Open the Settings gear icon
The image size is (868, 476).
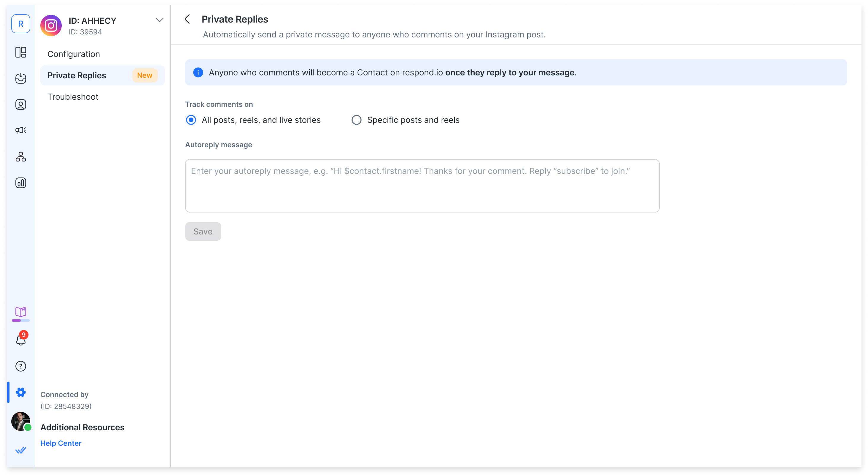pyautogui.click(x=20, y=392)
